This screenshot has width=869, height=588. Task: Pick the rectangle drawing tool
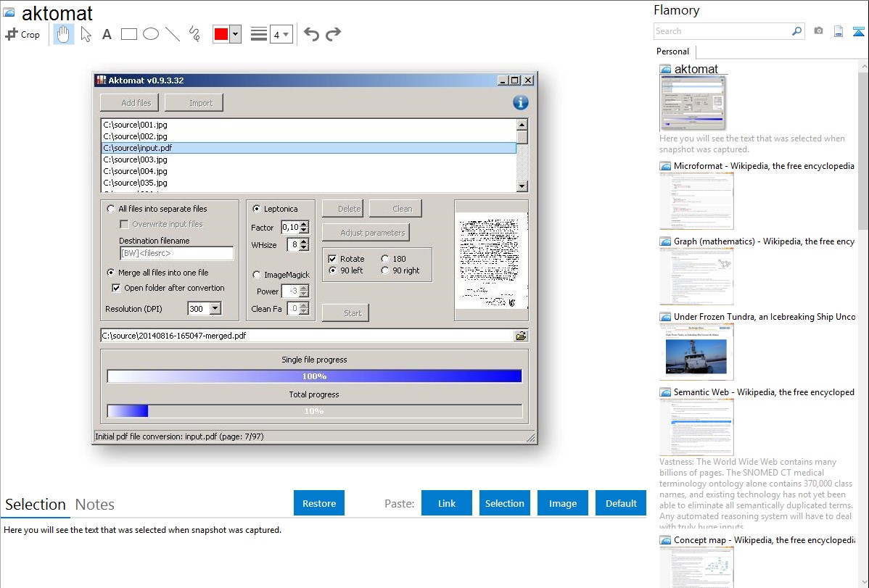(128, 34)
